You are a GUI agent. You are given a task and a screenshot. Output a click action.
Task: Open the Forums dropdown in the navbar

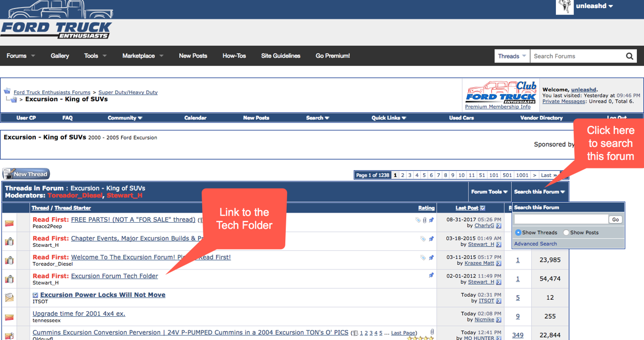point(21,56)
